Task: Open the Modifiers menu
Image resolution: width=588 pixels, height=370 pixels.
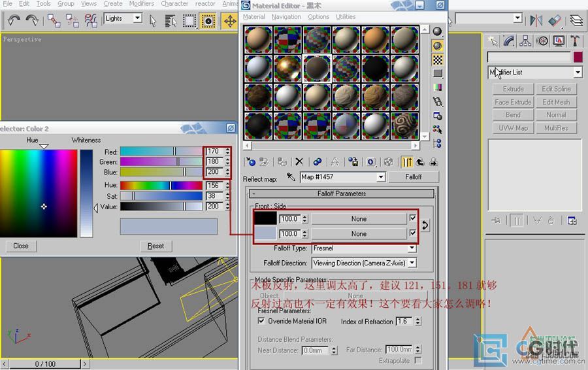Action: tap(141, 4)
